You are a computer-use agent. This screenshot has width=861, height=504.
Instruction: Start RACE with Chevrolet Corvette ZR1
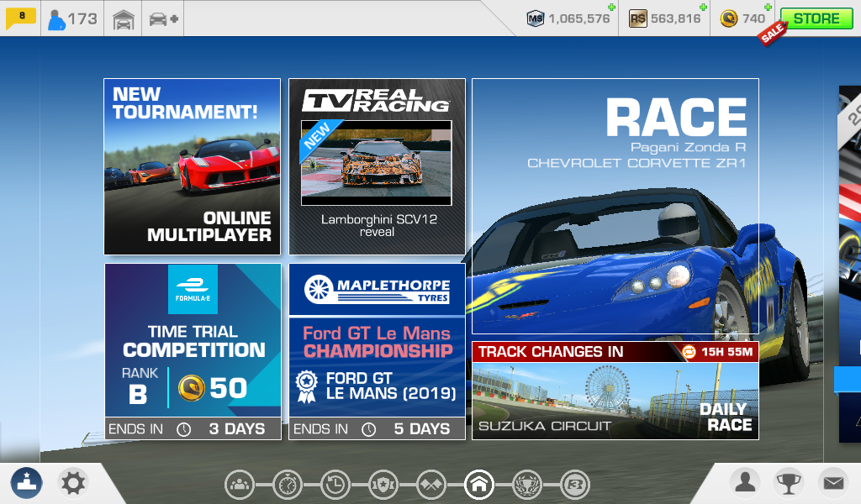tap(615, 206)
